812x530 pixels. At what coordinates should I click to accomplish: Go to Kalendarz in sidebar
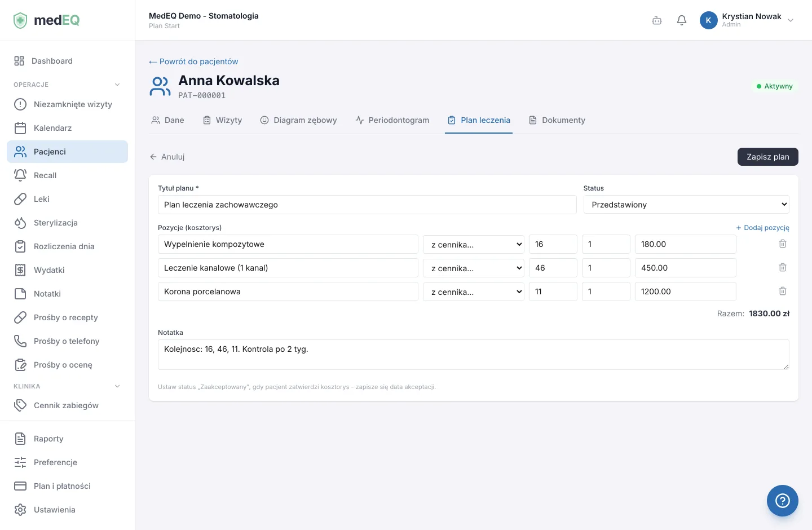click(67, 128)
